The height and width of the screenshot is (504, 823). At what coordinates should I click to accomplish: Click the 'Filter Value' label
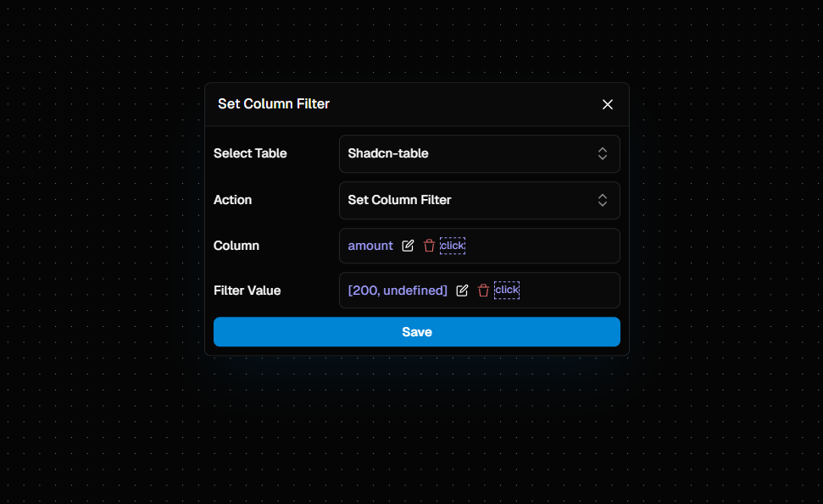247,290
